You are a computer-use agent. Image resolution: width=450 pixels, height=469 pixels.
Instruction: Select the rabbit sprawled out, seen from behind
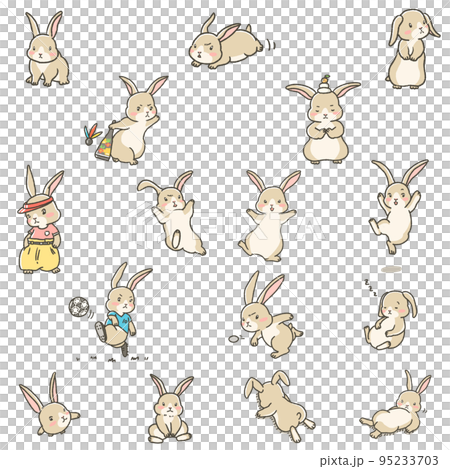click(x=279, y=406)
